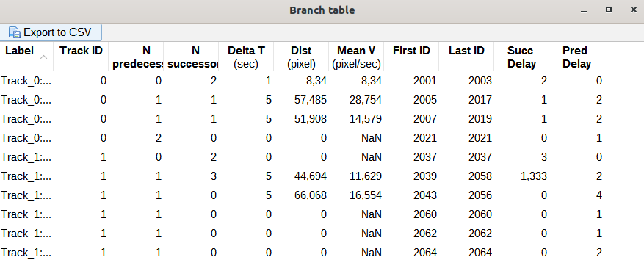Select Mean V NaN in row 2037
Screen dimensions: 644x271
[356, 157]
